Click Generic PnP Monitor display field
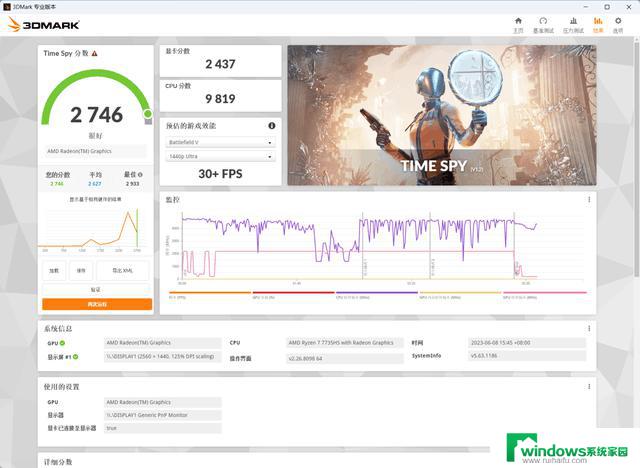Screen dimensions: 640x468 click(x=163, y=415)
